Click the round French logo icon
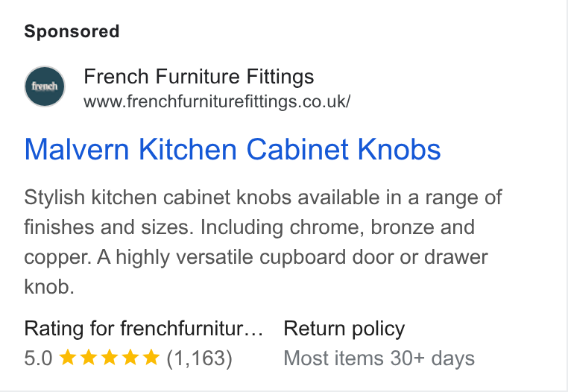Image resolution: width=568 pixels, height=392 pixels. (x=45, y=86)
